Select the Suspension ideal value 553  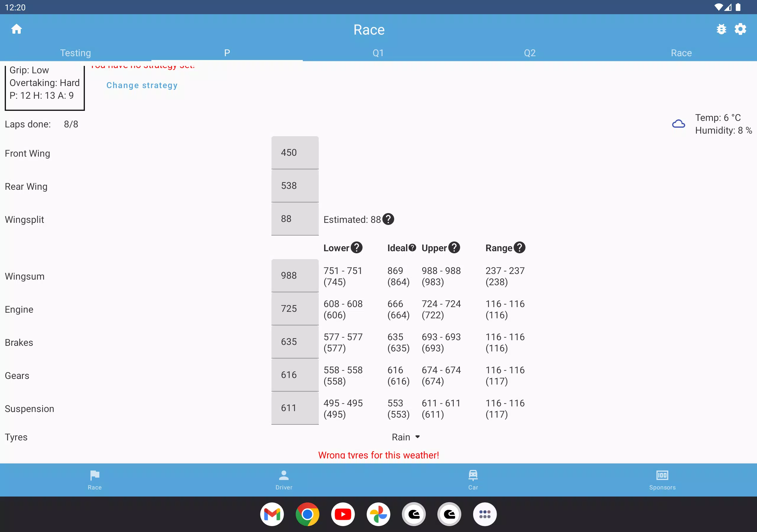coord(395,403)
